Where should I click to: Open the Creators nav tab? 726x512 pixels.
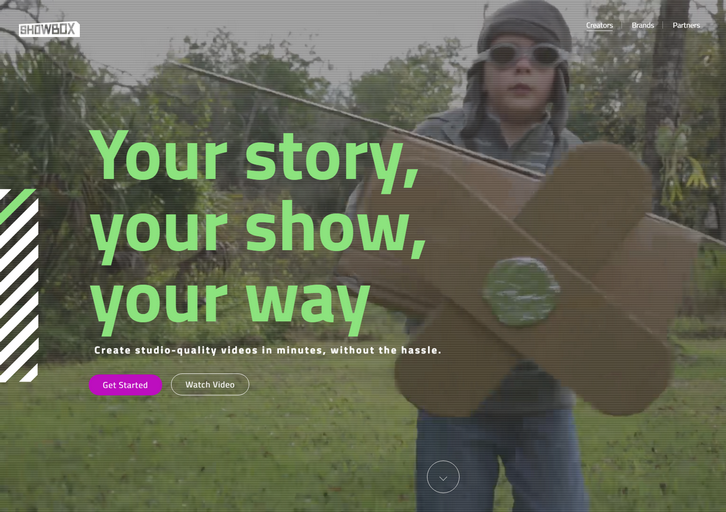click(599, 25)
